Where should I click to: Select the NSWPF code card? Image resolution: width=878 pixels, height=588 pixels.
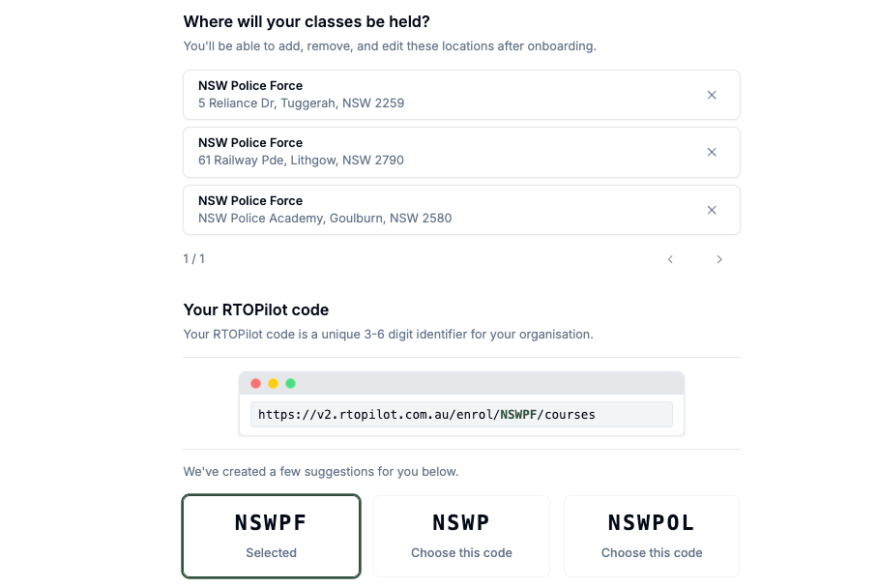(x=271, y=536)
